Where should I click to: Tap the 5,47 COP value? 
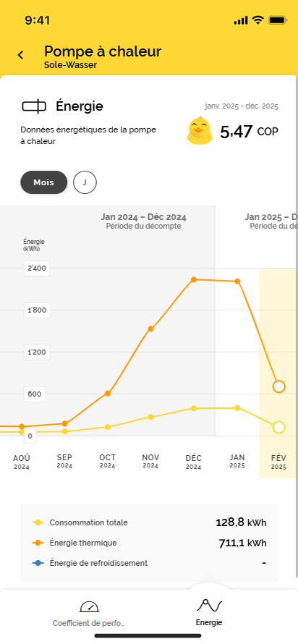(x=249, y=132)
